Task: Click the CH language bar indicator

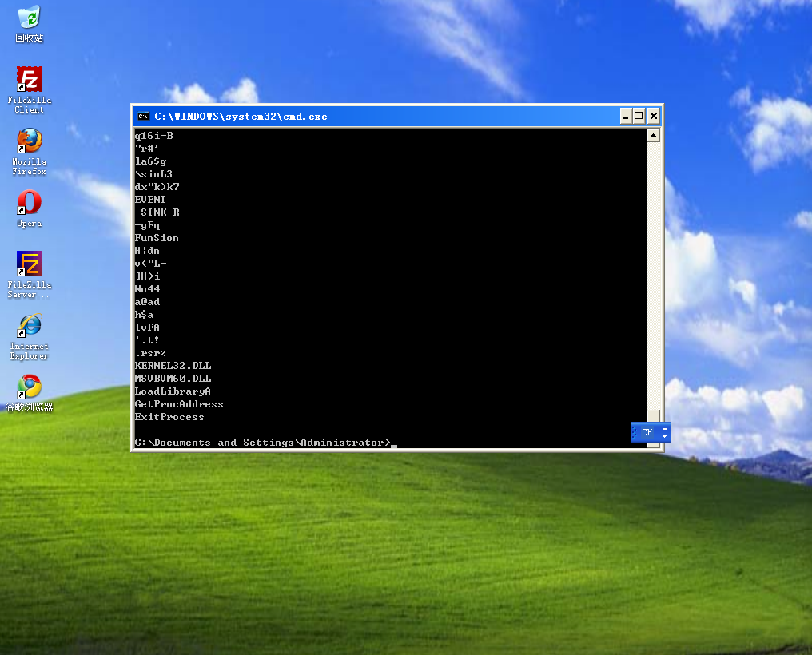Action: pos(647,432)
